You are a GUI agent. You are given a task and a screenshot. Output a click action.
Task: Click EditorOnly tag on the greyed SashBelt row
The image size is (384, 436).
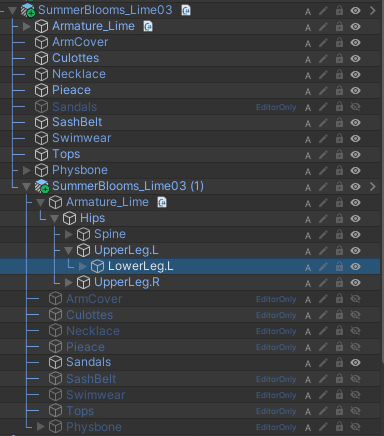pyautogui.click(x=276, y=379)
